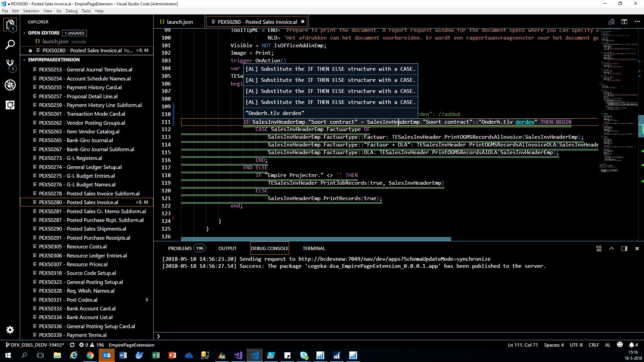The width and height of the screenshot is (644, 362).
Task: Open the Search view in activity bar
Action: click(x=10, y=45)
